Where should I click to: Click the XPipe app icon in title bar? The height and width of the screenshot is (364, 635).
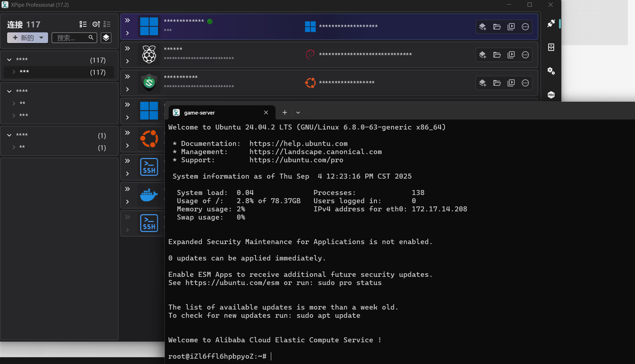pos(5,5)
